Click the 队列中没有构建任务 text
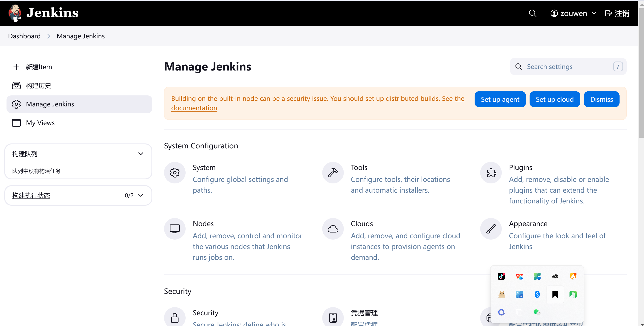Screen dimensions: 644x326 [37, 171]
